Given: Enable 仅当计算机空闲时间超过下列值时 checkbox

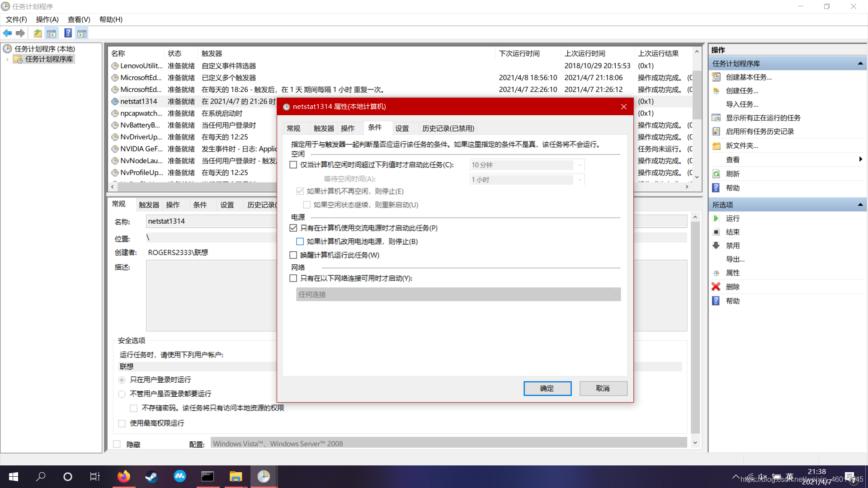Looking at the screenshot, I should pyautogui.click(x=293, y=165).
